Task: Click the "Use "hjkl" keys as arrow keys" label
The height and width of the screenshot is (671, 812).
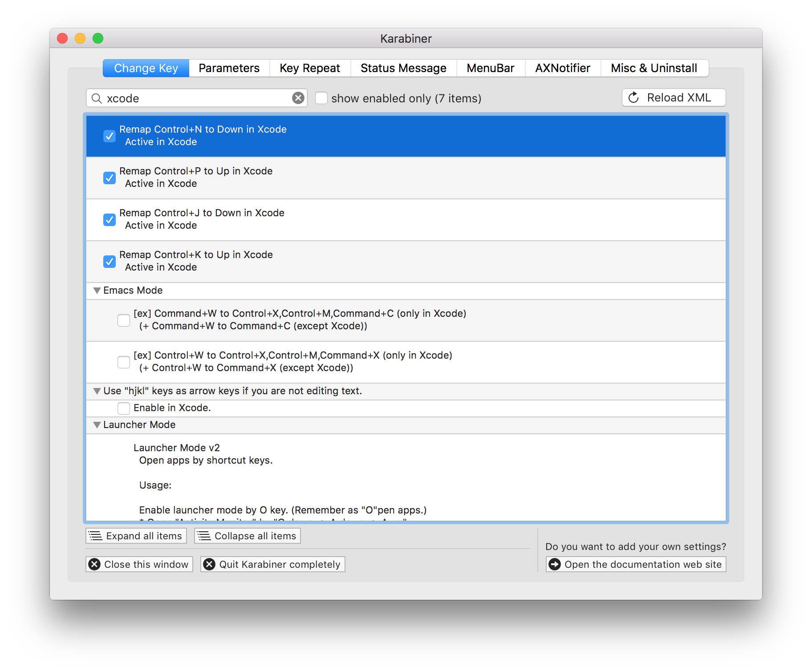Action: pyautogui.click(x=233, y=391)
